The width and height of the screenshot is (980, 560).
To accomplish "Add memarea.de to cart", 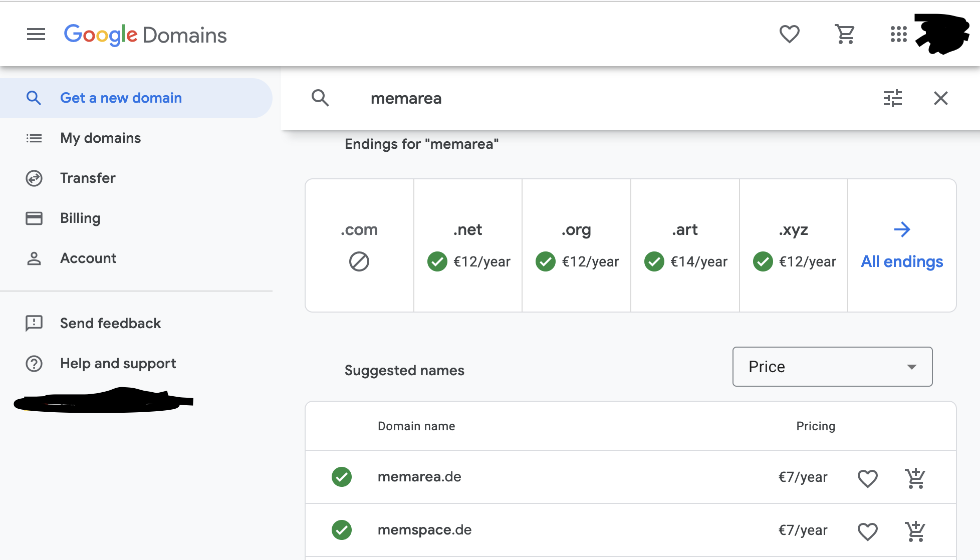I will [x=915, y=478].
